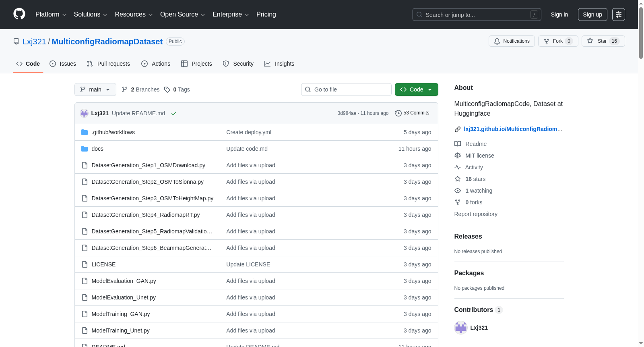Open the Insights tab

279,64
